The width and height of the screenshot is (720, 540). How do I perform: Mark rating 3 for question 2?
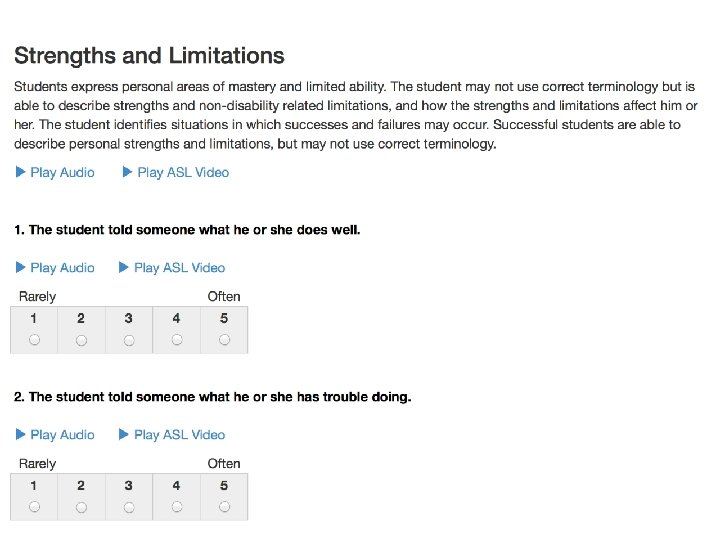tap(129, 507)
